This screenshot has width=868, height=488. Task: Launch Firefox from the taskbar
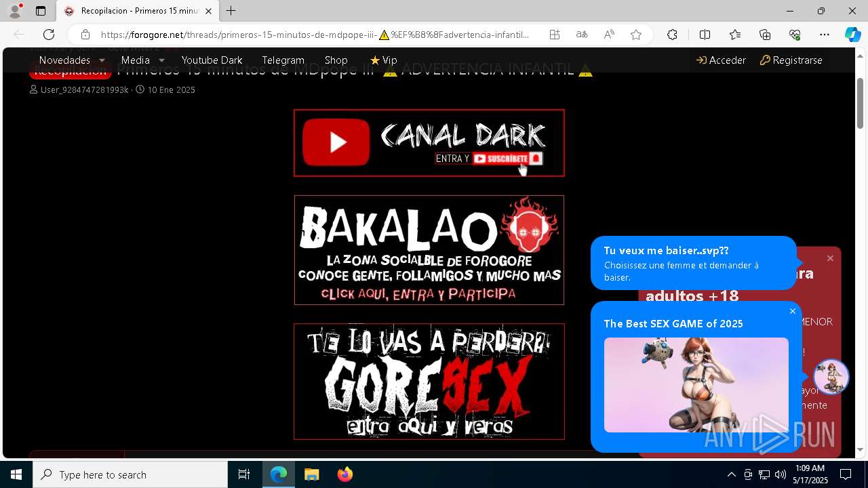[345, 474]
